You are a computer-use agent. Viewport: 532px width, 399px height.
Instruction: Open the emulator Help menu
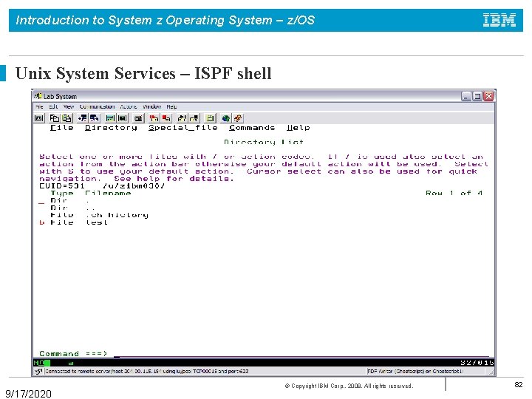click(x=171, y=106)
